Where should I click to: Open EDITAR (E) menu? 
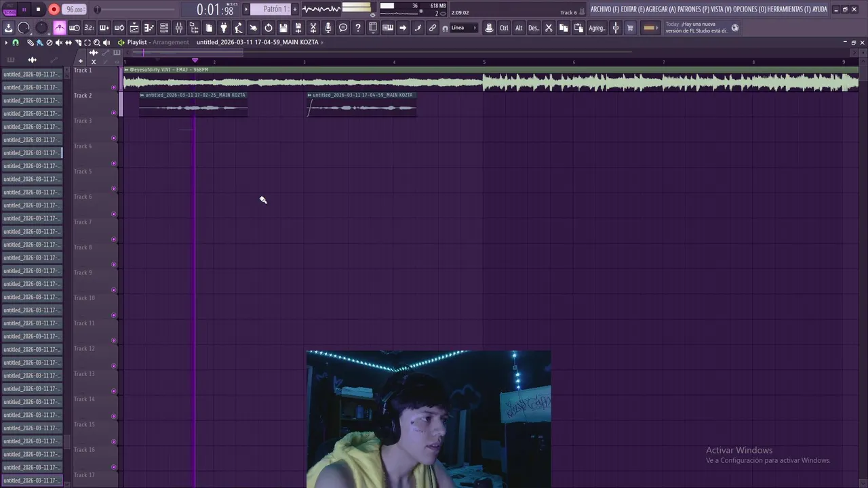[633, 9]
